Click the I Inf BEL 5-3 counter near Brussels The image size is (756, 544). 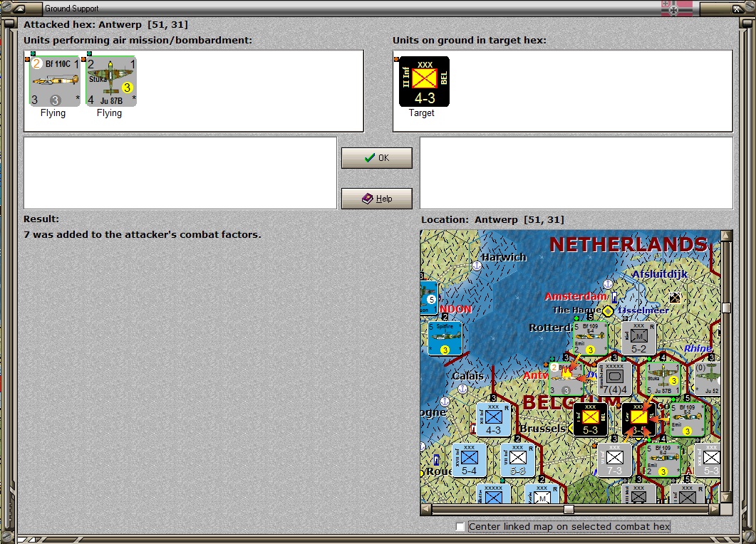point(591,419)
